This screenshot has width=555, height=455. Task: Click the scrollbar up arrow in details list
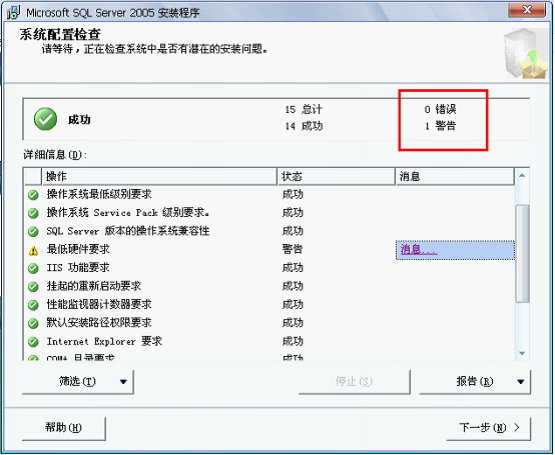click(522, 176)
